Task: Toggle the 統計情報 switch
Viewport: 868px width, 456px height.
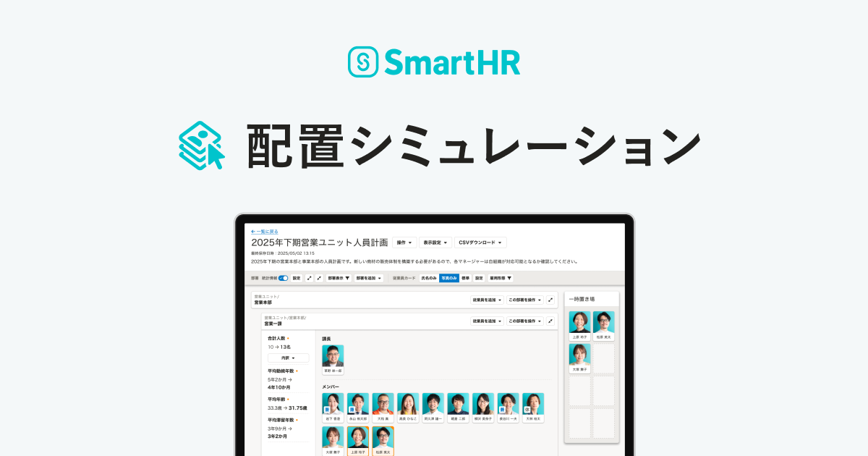Action: [x=284, y=278]
